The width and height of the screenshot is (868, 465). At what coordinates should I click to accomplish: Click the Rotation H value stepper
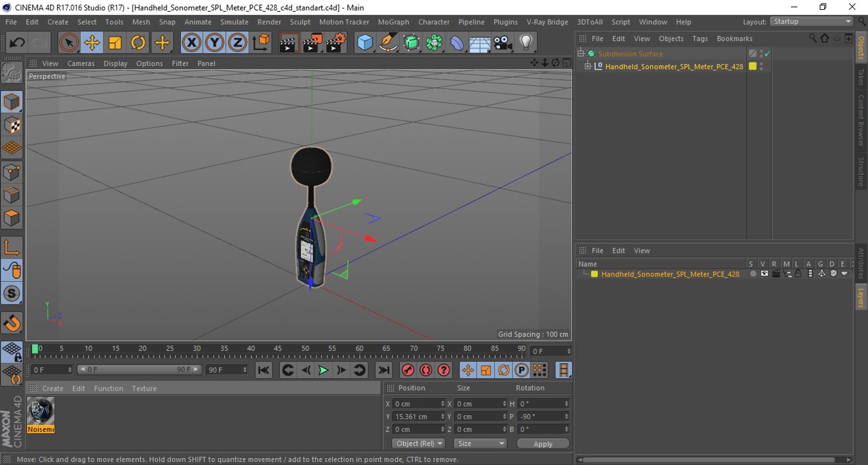click(x=566, y=403)
